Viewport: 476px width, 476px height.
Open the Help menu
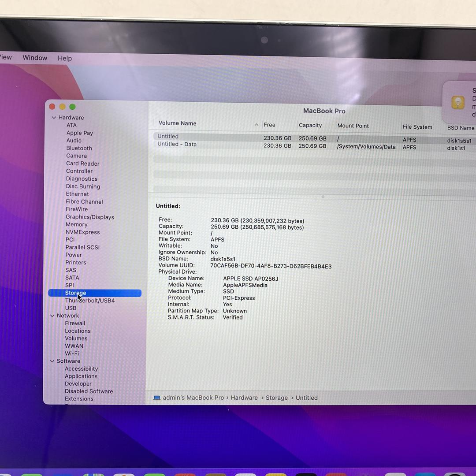click(x=65, y=58)
